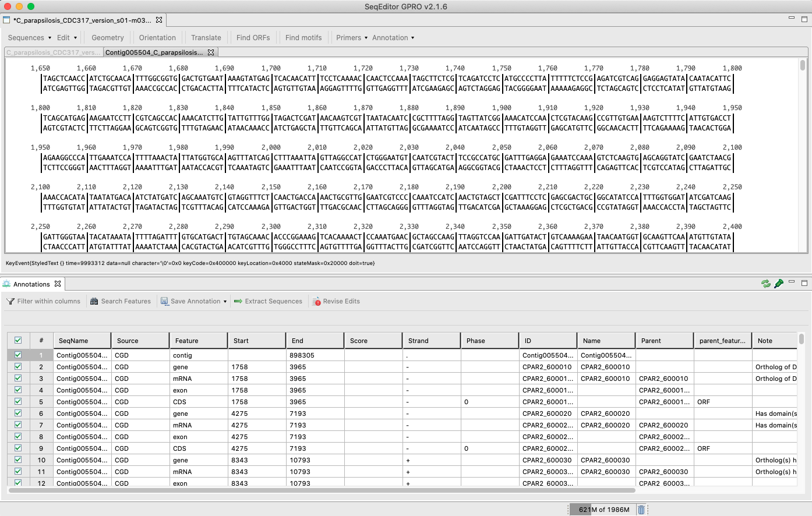Image resolution: width=812 pixels, height=516 pixels.
Task: Run garbage collector via trash can icon
Action: point(641,510)
